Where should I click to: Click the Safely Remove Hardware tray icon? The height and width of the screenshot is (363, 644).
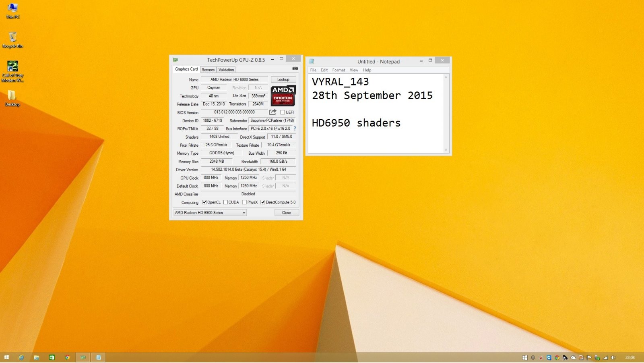[x=597, y=358]
